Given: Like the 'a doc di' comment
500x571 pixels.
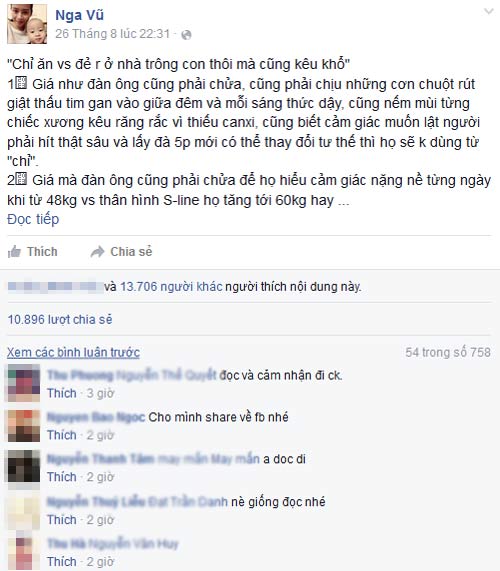Looking at the screenshot, I should [62, 477].
